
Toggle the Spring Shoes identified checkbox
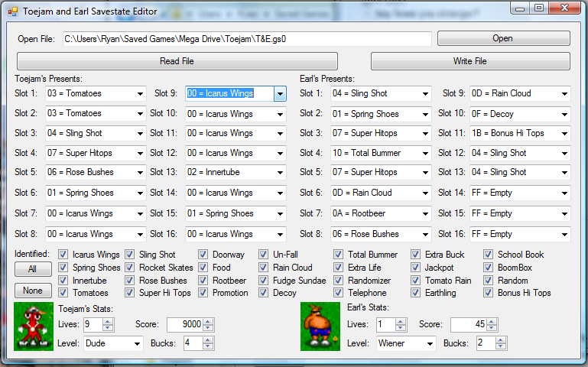[x=63, y=268]
